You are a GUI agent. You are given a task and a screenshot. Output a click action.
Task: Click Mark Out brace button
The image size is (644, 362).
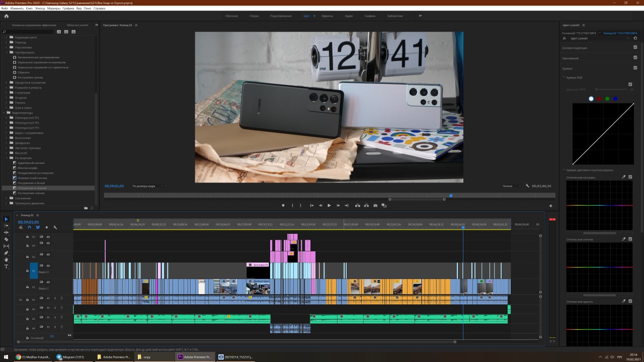(x=300, y=205)
